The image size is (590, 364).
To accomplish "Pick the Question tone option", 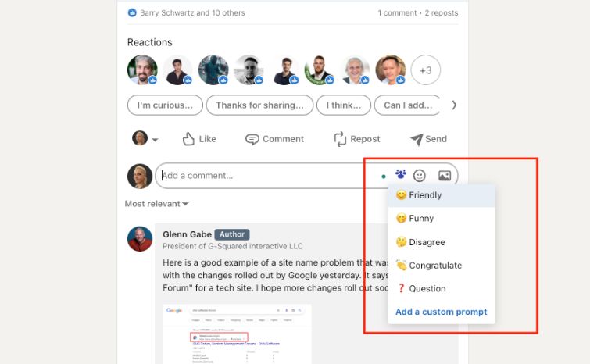I will coord(427,288).
